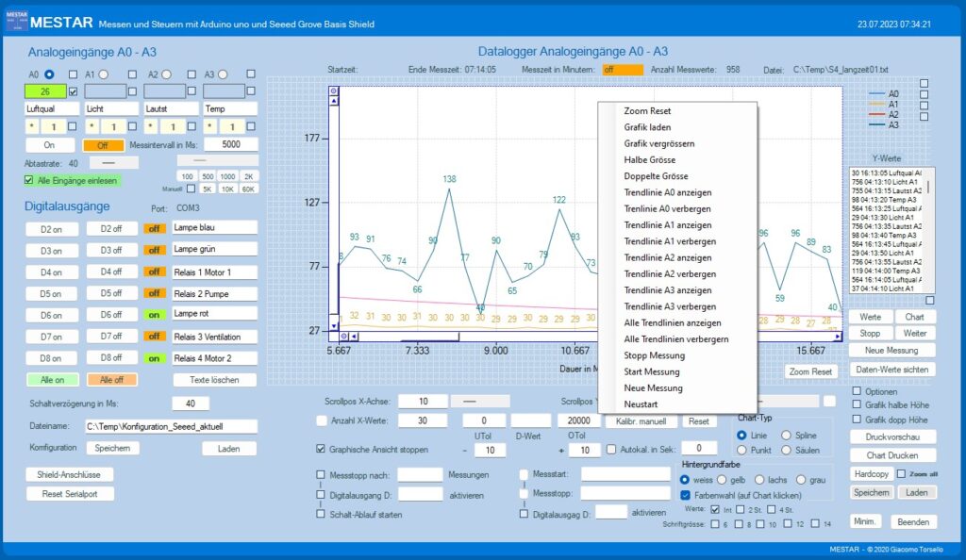Click the Y-axis scrollbar down arrow
This screenshot has width=966, height=560.
point(333,323)
